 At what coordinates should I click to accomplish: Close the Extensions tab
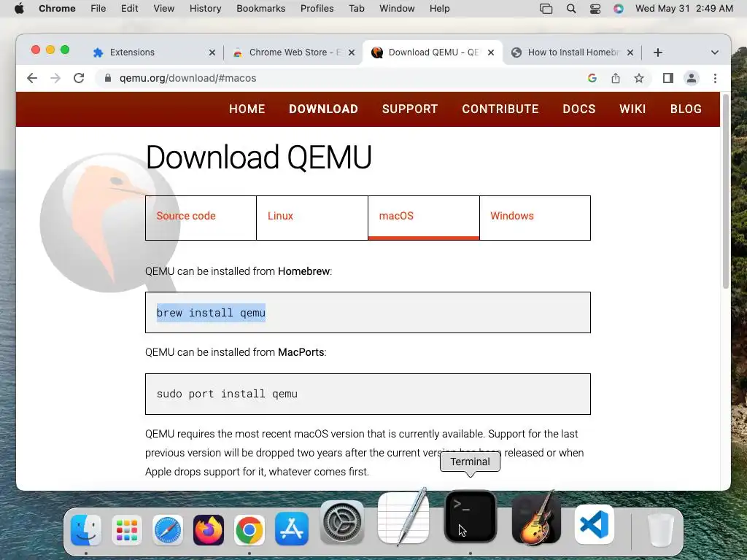click(212, 52)
